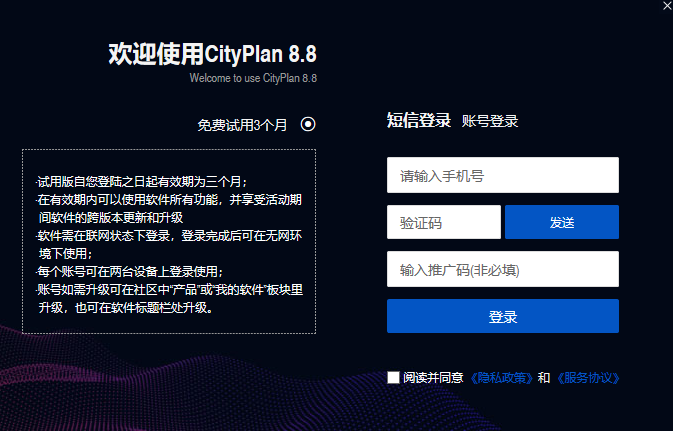Focus the 请输入手机号 phone field

tap(503, 175)
